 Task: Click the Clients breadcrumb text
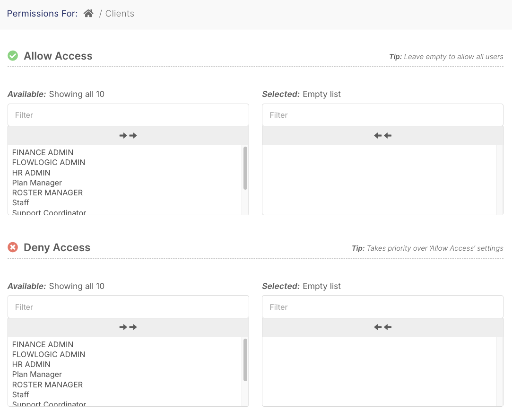(x=120, y=13)
